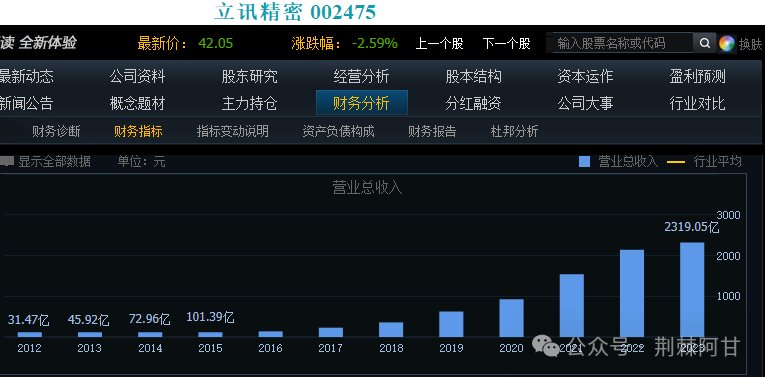Go to 上一个股 previous stock
This screenshot has height=377, width=765.
pyautogui.click(x=439, y=43)
